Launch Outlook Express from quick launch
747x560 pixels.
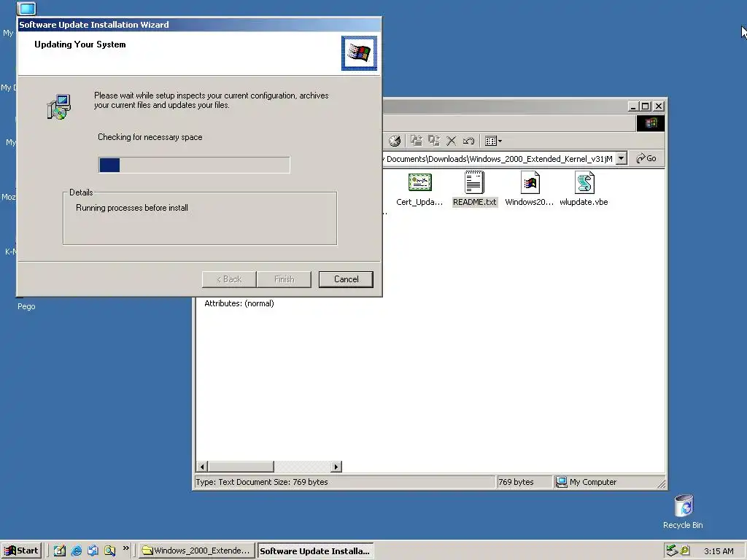pos(93,551)
